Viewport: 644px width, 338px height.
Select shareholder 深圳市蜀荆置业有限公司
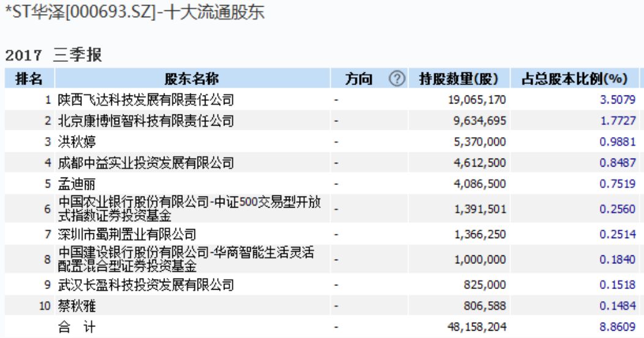tap(127, 235)
